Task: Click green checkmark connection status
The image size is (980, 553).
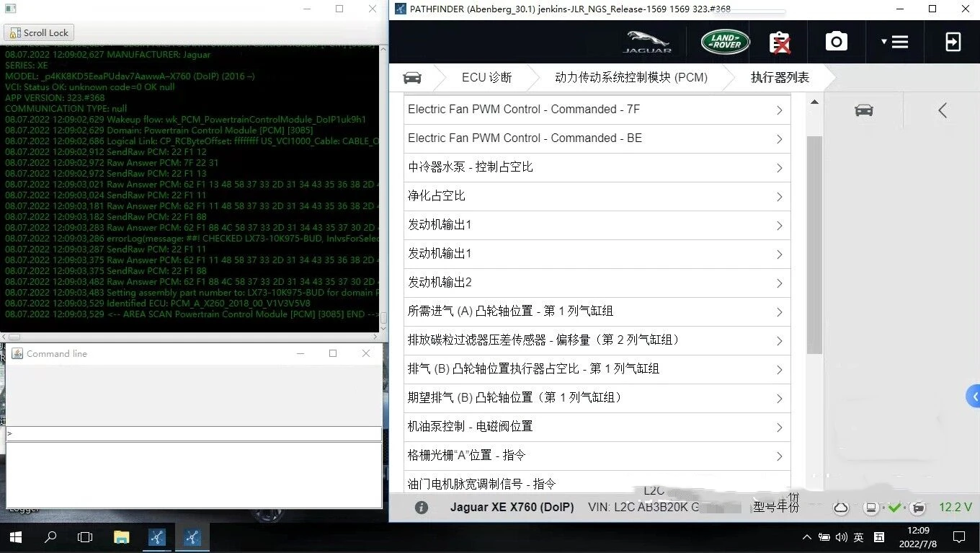Action: click(x=894, y=508)
